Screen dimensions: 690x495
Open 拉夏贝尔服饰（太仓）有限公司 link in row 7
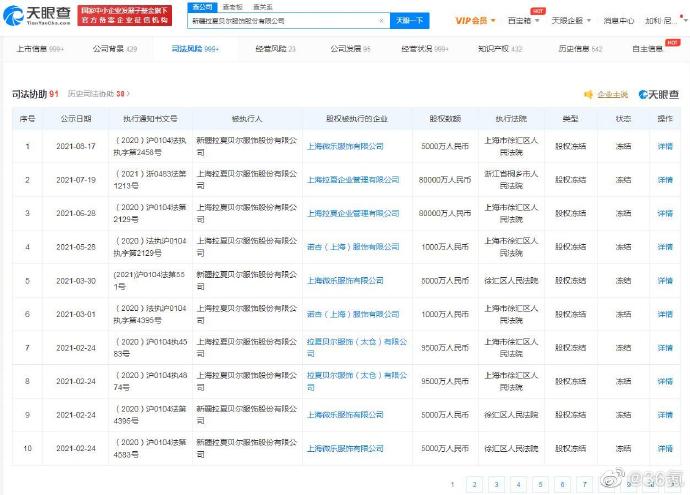[357, 348]
